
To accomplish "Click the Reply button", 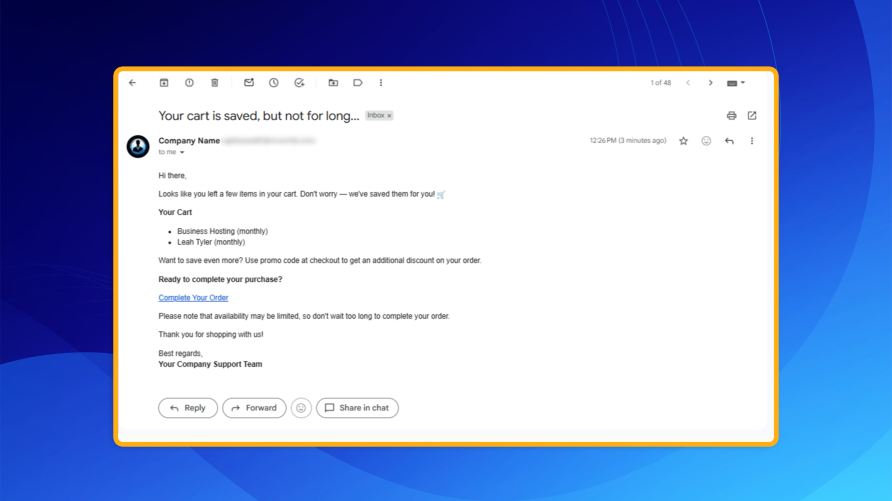I will (188, 408).
